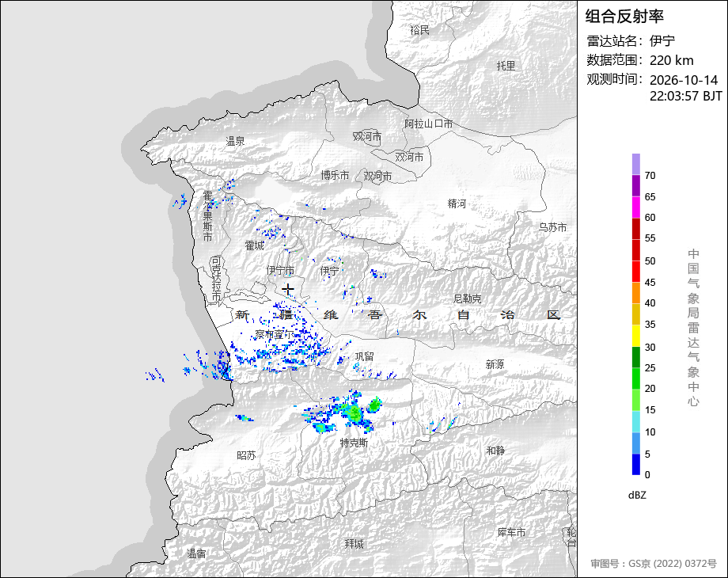728x578 pixels.
Task: Click the 温宿 map label
Action: tap(196, 553)
